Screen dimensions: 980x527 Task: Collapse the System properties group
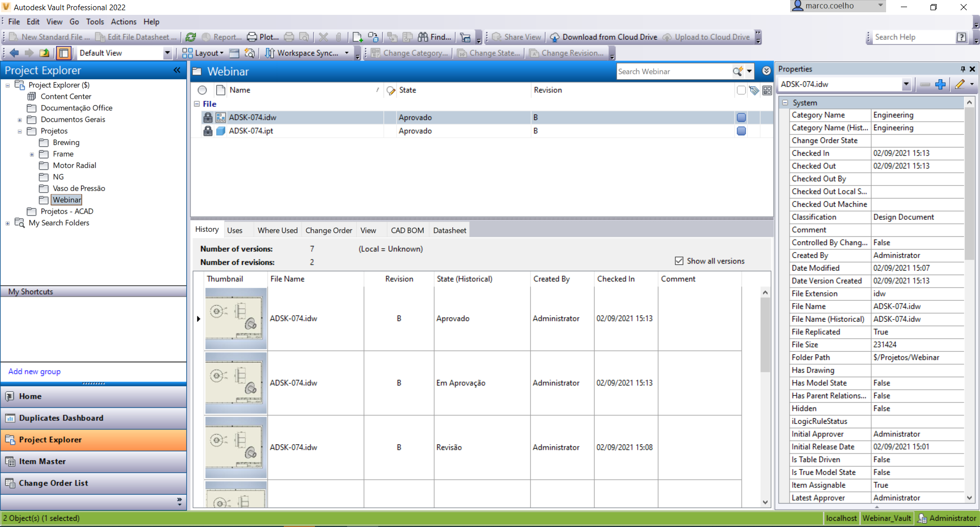785,103
